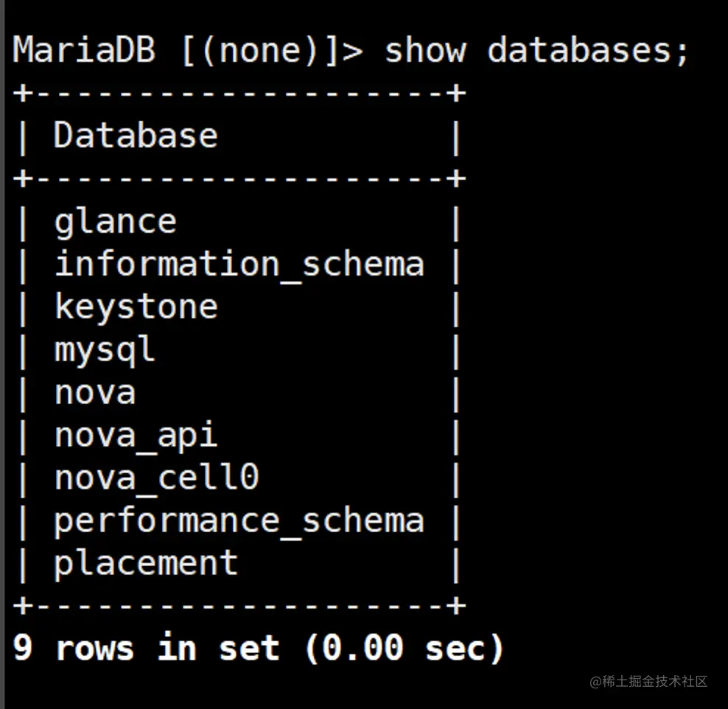The image size is (728, 709).
Task: Click the bottom table border line
Action: point(239,606)
